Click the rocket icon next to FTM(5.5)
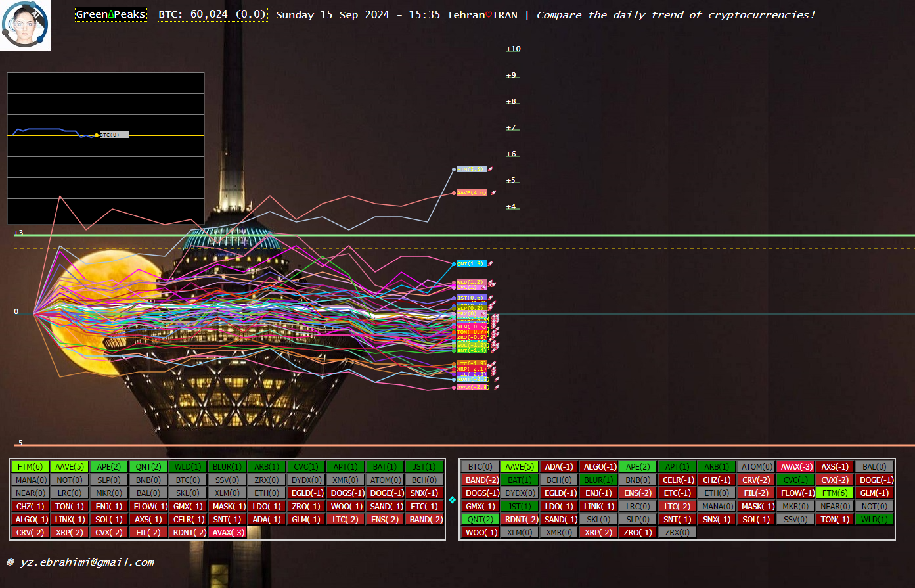Image resolution: width=915 pixels, height=588 pixels. point(491,169)
